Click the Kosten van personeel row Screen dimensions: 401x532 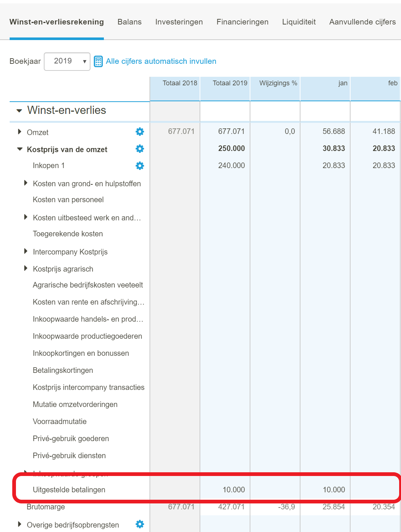[x=68, y=200]
